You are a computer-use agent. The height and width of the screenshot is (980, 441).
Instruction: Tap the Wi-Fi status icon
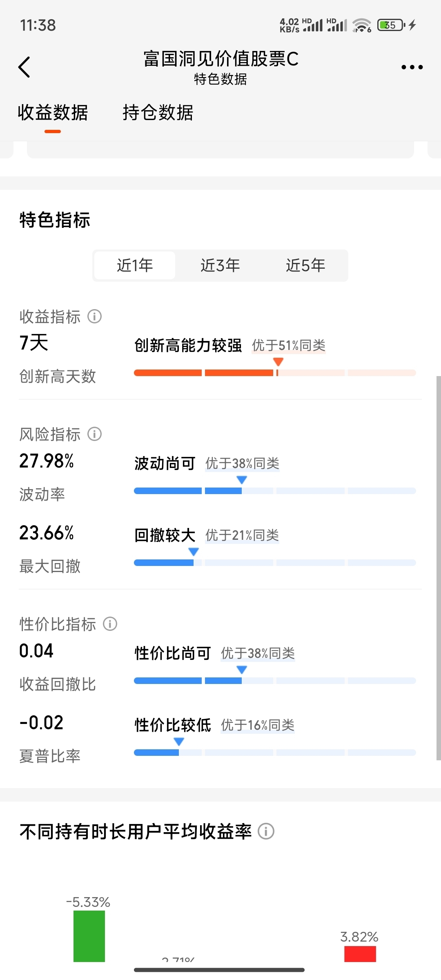(362, 25)
